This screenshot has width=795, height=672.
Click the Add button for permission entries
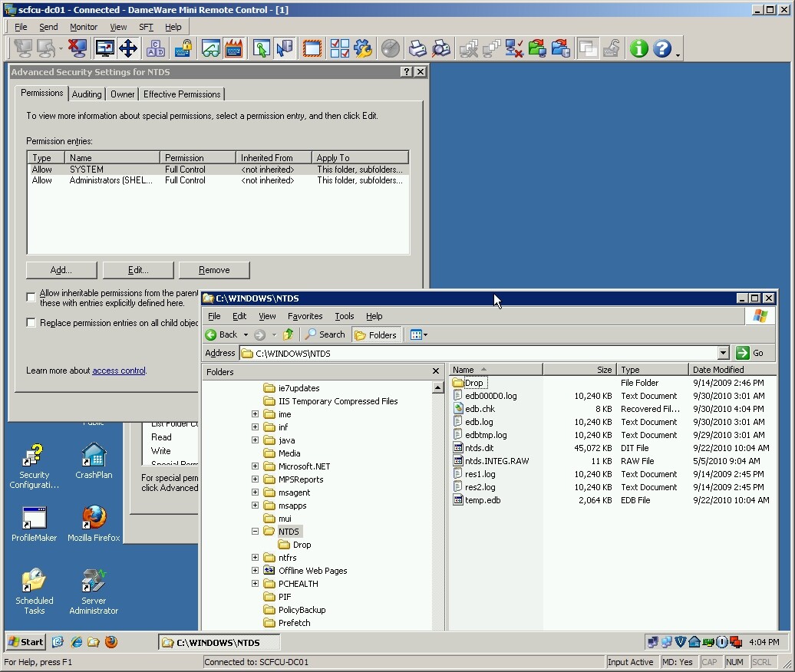(61, 270)
